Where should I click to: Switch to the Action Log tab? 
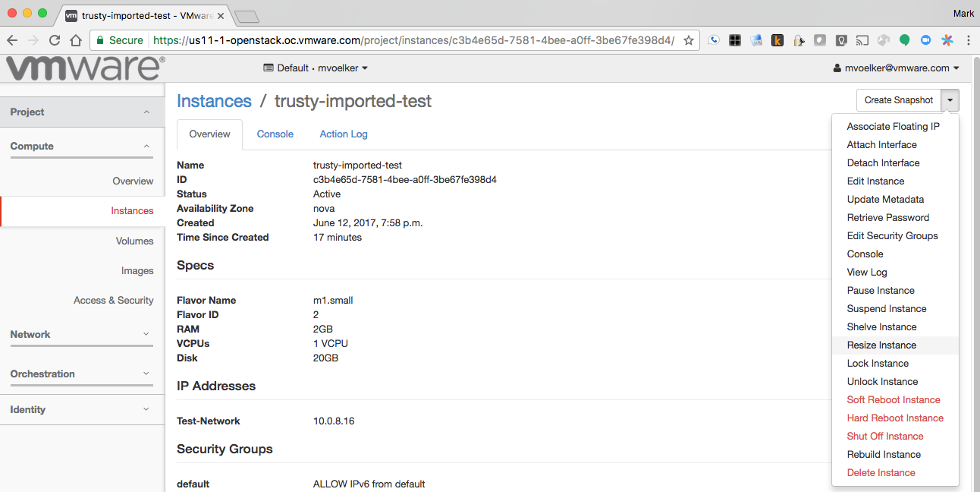[344, 134]
